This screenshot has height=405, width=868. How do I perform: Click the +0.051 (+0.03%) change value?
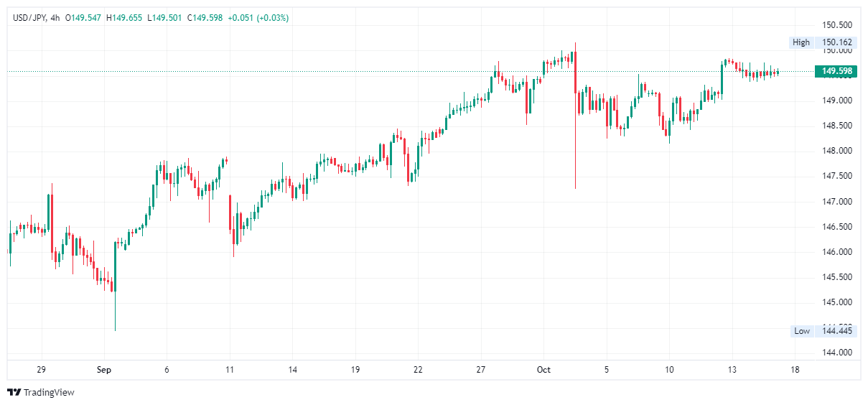pos(258,18)
